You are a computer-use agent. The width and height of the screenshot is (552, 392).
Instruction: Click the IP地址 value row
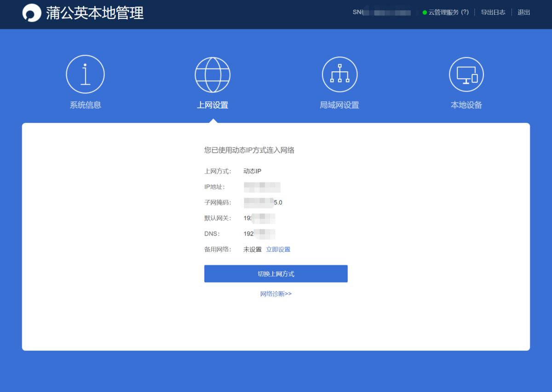(x=262, y=187)
